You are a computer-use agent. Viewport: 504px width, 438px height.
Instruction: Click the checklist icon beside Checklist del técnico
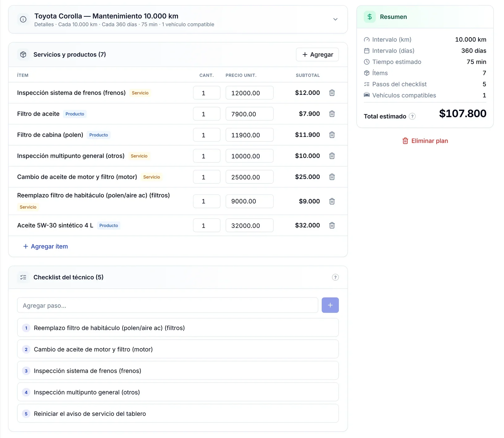[23, 277]
